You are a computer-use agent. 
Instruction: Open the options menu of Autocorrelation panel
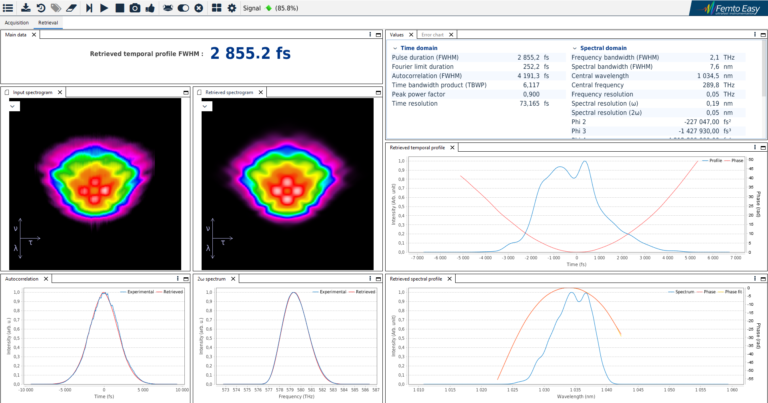(177, 278)
